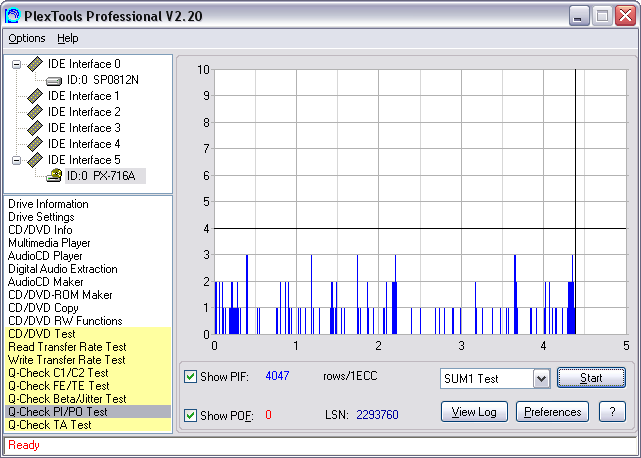Click the rows/1ECC label
Screen dimensions: 641x458
pyautogui.click(x=350, y=376)
